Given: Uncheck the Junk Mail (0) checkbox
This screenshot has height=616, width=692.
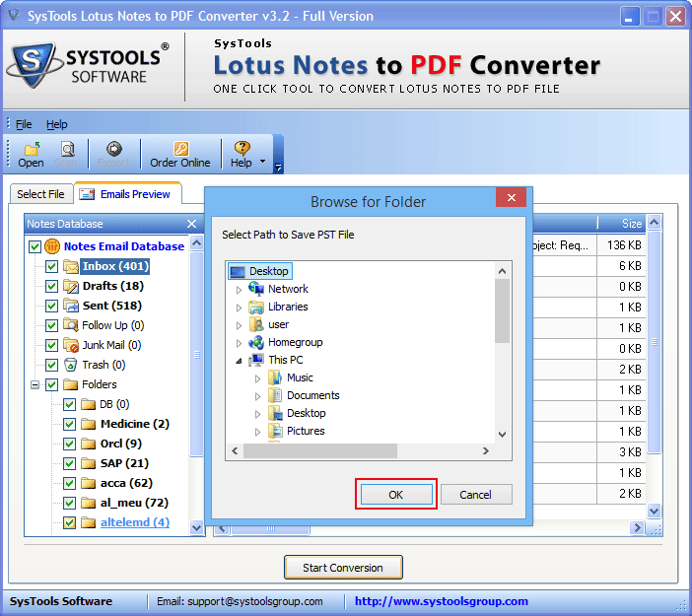Looking at the screenshot, I should tap(51, 345).
